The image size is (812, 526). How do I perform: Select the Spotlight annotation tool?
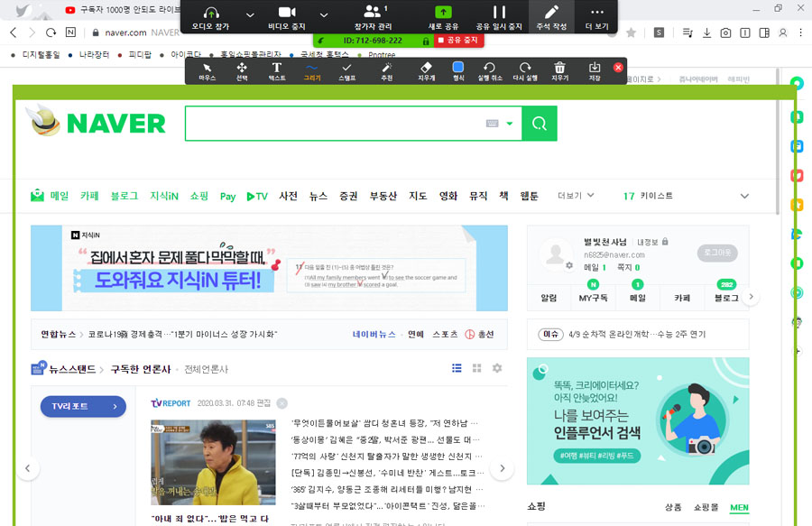pos(386,71)
